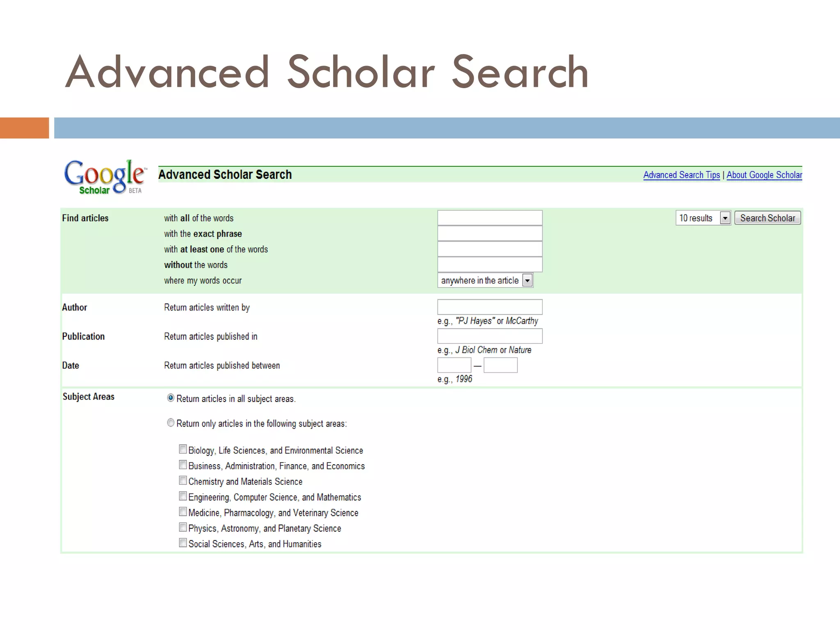Screen dimensions: 840x630
Task: Click the example text 'J Biol Chem or Nature'
Action: point(493,350)
